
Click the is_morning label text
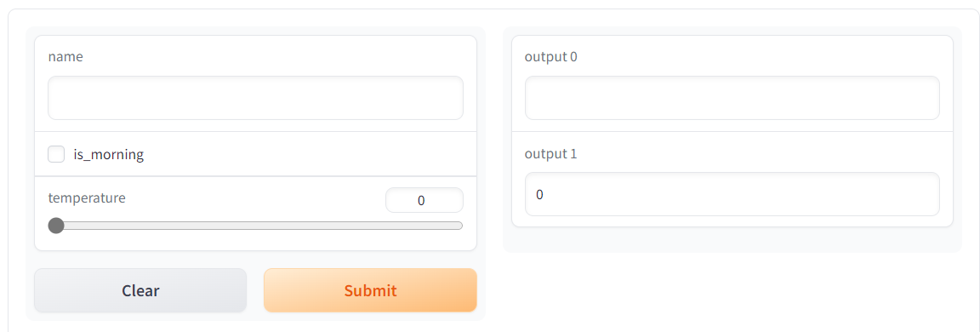click(109, 154)
